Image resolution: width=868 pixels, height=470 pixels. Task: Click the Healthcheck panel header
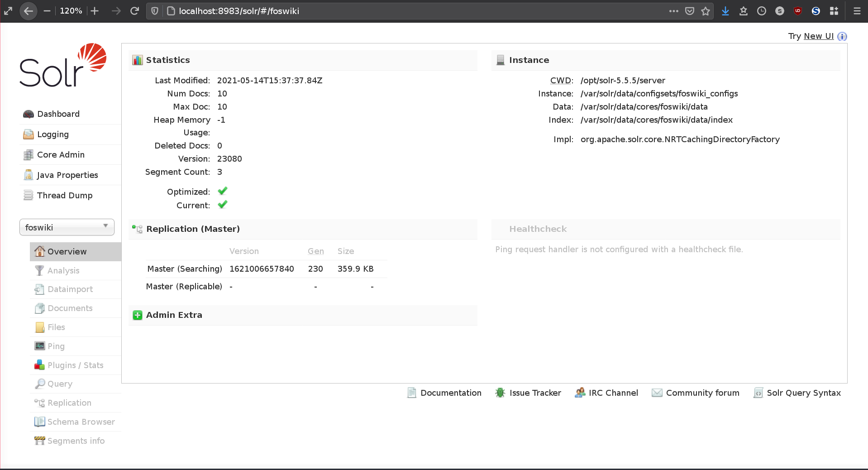666,229
